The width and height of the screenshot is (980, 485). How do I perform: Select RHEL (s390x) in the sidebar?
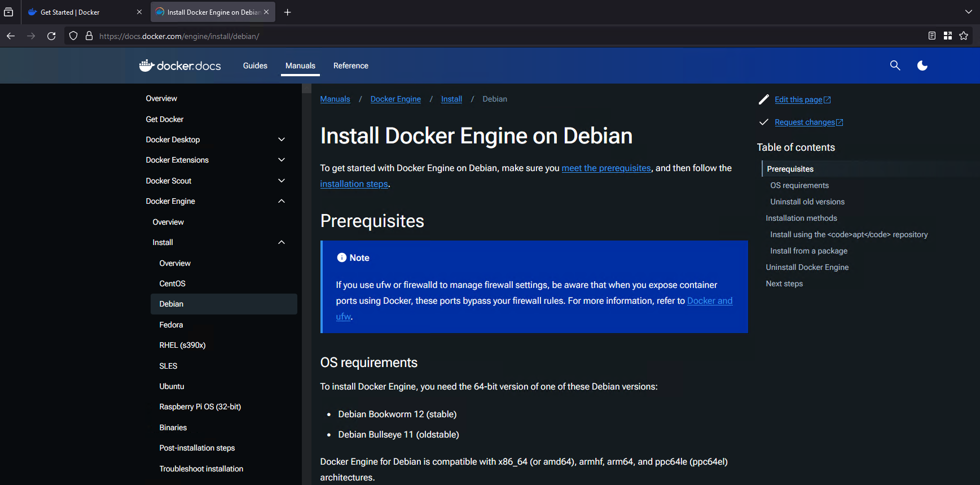point(182,345)
